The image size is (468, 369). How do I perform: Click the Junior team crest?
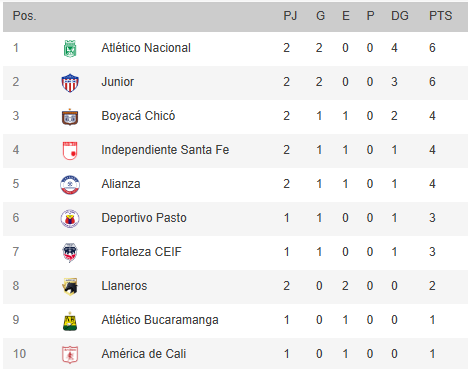pyautogui.click(x=70, y=83)
